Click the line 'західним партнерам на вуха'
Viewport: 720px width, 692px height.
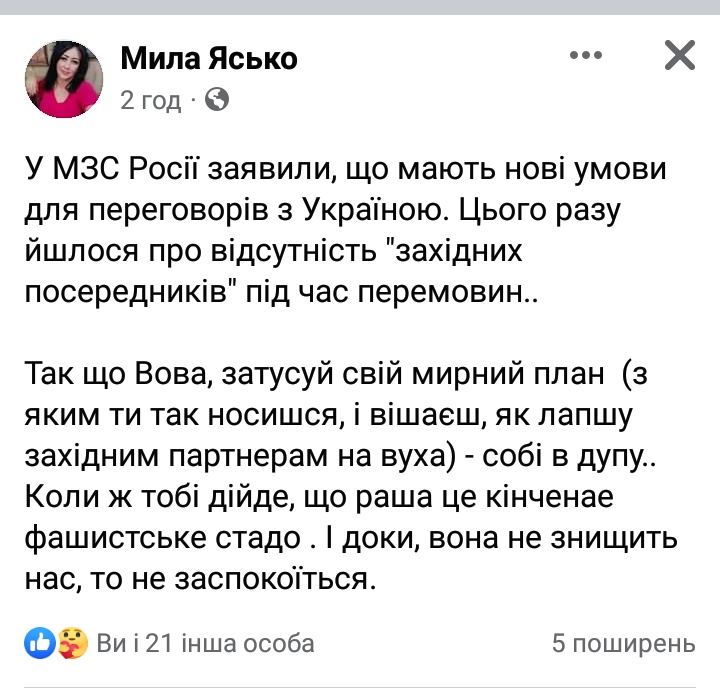[340, 456]
